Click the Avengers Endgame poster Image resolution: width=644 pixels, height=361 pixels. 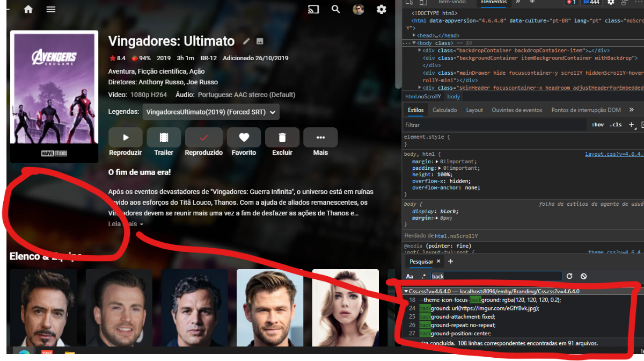click(54, 96)
